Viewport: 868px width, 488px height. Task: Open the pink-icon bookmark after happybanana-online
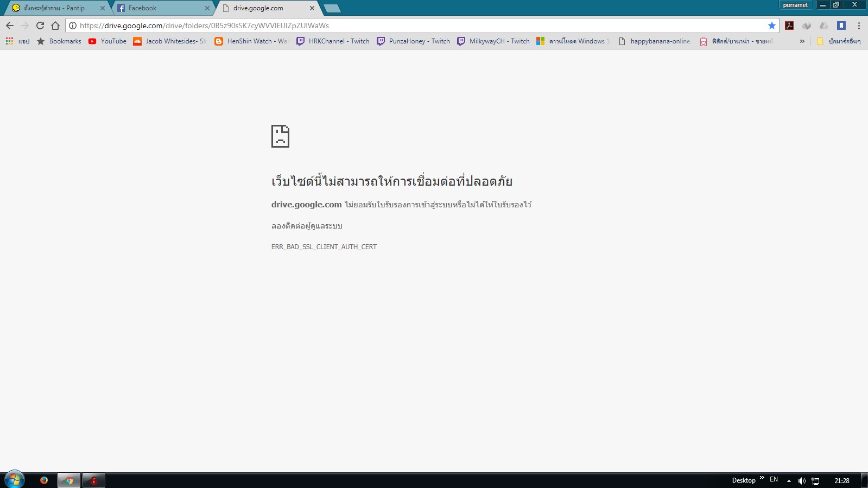pyautogui.click(x=736, y=41)
